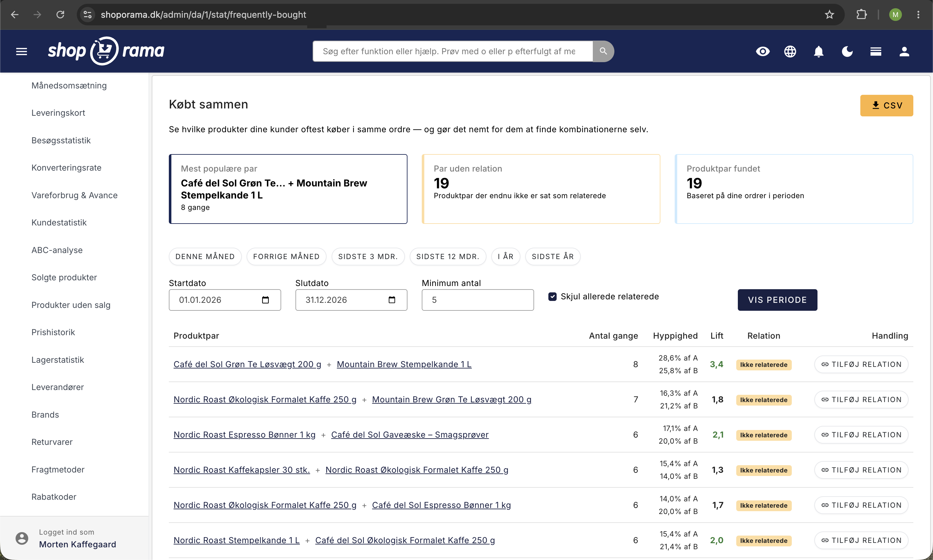Click the search magnifier button

(x=603, y=51)
